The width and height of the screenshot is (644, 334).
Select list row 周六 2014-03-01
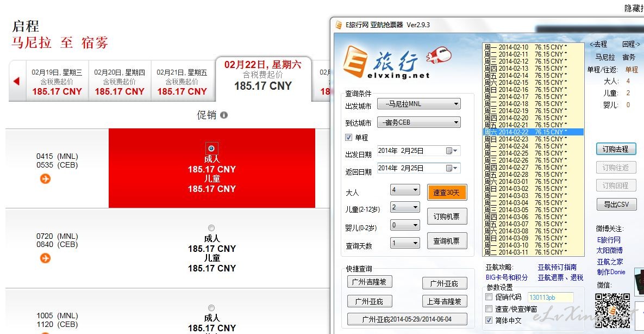point(533,181)
